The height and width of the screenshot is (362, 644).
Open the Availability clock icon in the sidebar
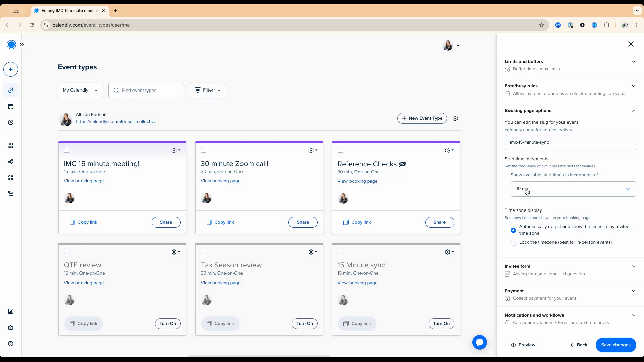click(x=11, y=122)
